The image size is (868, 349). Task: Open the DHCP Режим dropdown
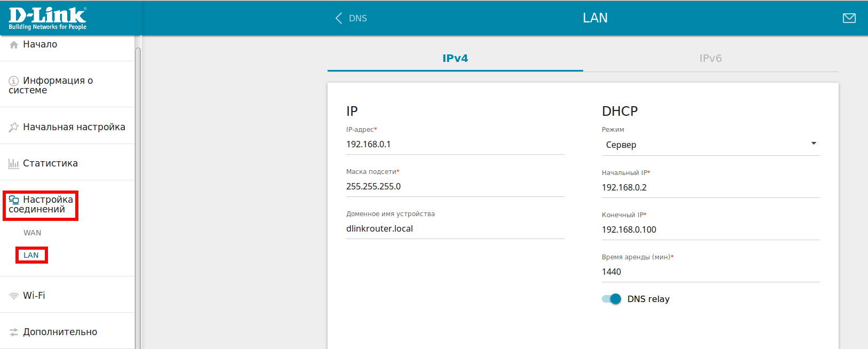click(x=710, y=145)
